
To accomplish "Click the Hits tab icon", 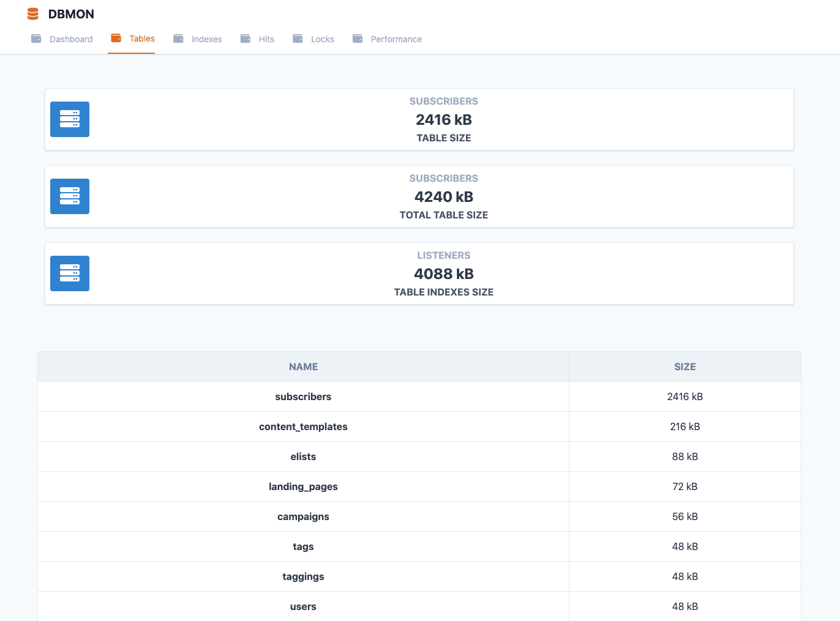I will pyautogui.click(x=244, y=38).
